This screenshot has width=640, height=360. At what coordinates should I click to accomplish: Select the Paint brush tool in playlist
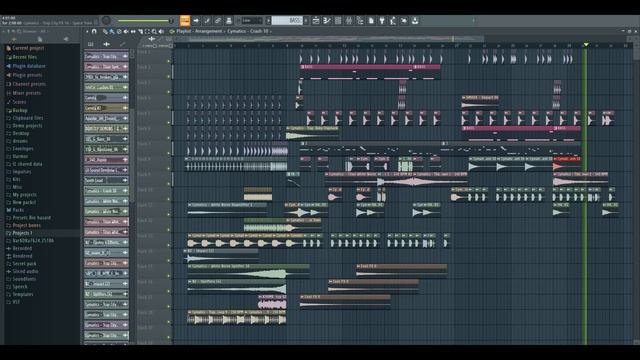[x=112, y=31]
